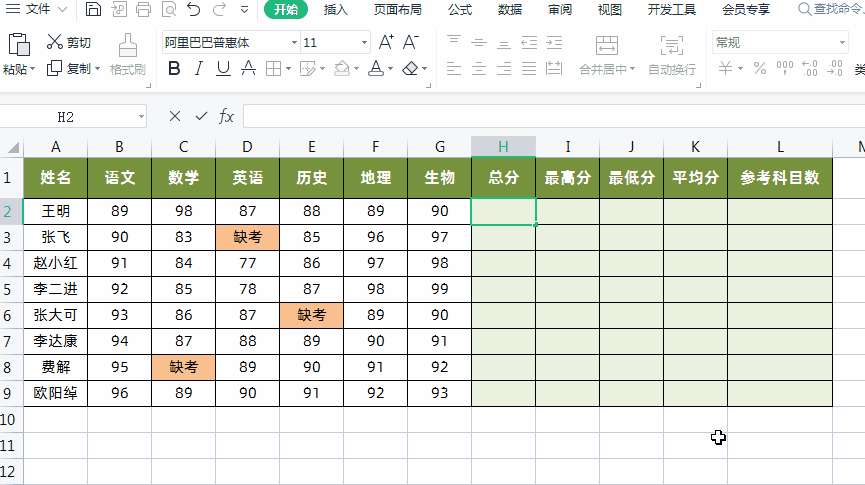Expand border style dropdown arrow

click(288, 69)
